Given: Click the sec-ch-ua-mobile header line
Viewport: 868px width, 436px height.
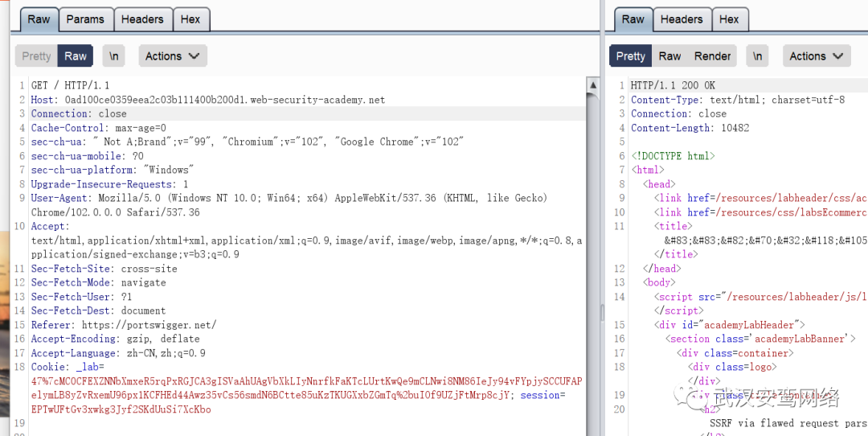Looking at the screenshot, I should pyautogui.click(x=87, y=156).
